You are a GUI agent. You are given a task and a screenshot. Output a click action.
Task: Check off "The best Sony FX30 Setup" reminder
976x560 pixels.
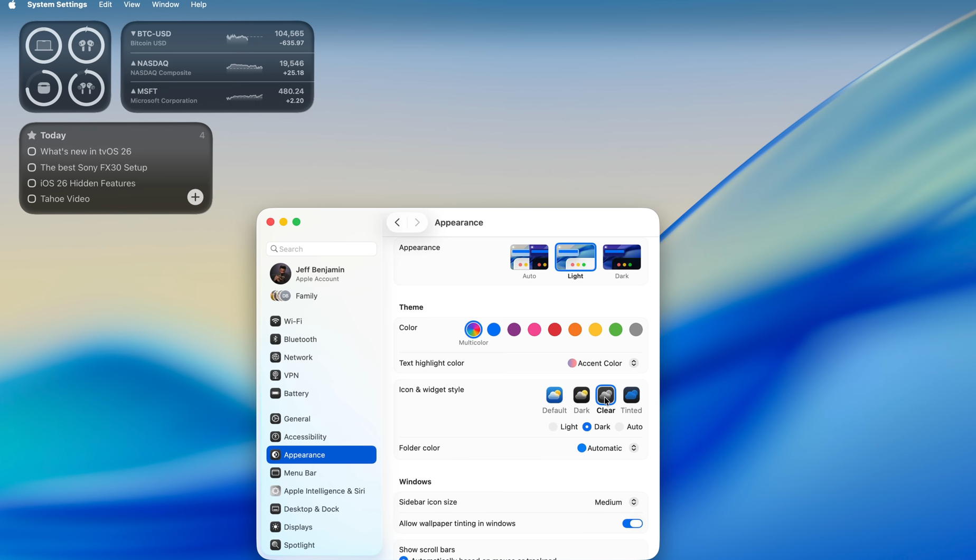pos(32,167)
